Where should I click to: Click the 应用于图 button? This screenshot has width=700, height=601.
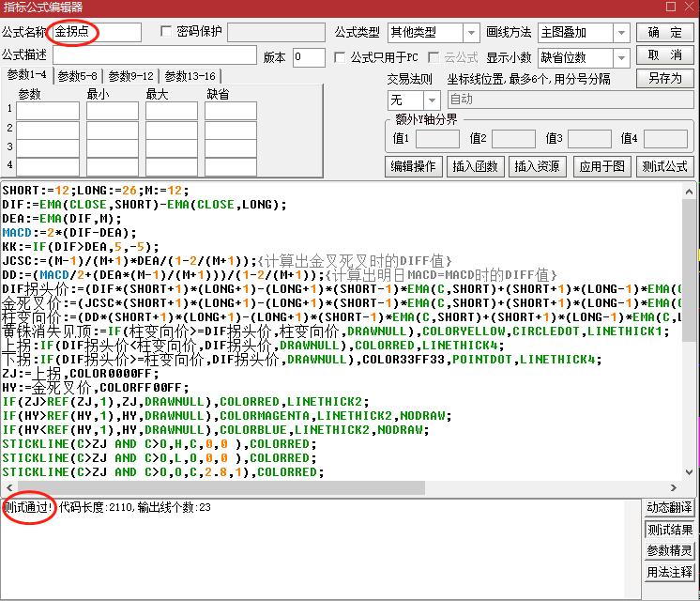tap(601, 166)
